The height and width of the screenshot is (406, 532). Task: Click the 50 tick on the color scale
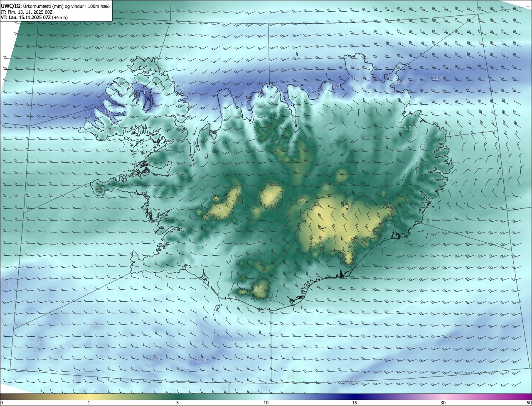click(529, 403)
